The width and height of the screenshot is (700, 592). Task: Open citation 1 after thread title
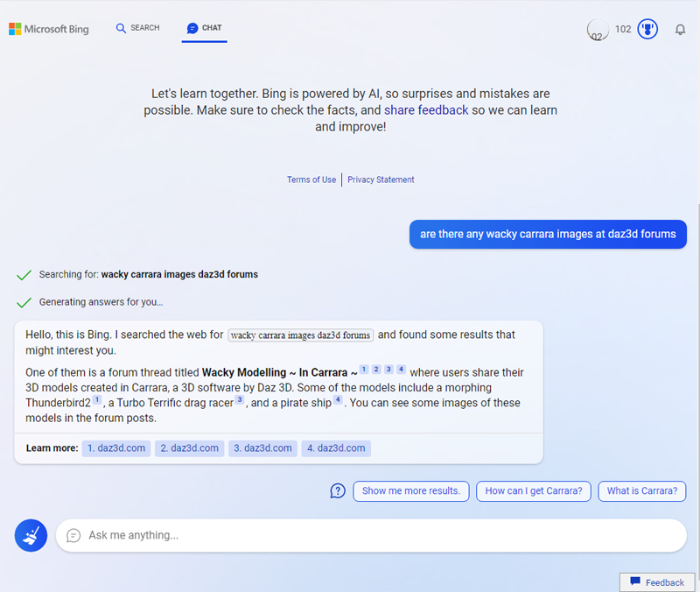[364, 369]
